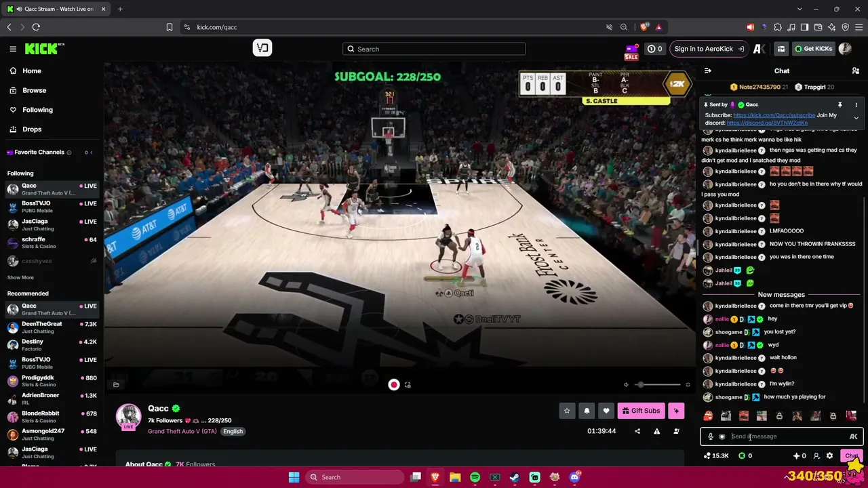Click the Grand Theft Auto V (GTA) category link

[182, 432]
